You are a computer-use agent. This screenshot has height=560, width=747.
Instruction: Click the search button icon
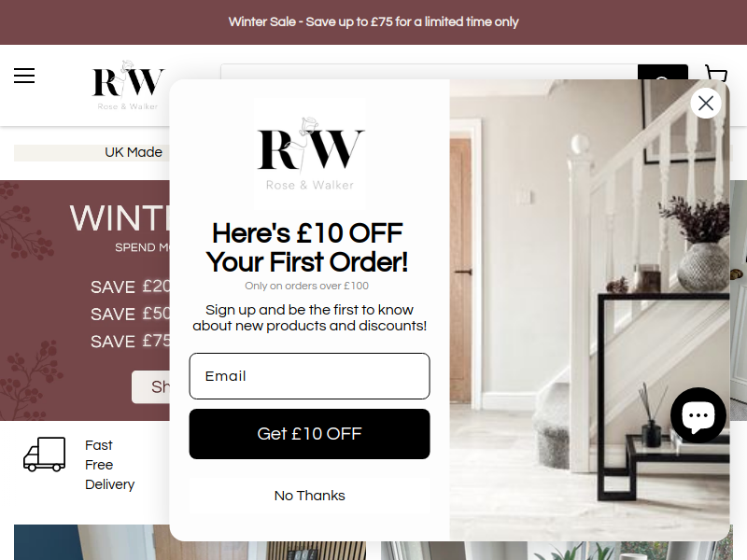coord(663,72)
